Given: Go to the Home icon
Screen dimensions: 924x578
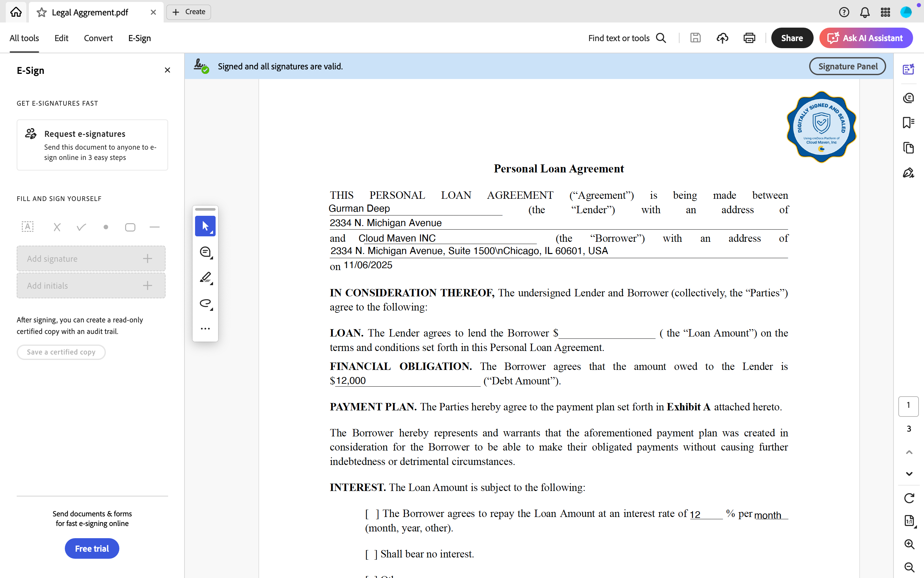Looking at the screenshot, I should 16,12.
